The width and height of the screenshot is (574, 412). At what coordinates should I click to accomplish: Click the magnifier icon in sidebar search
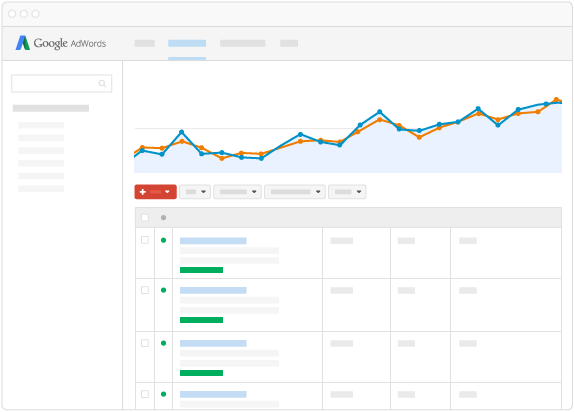(102, 83)
